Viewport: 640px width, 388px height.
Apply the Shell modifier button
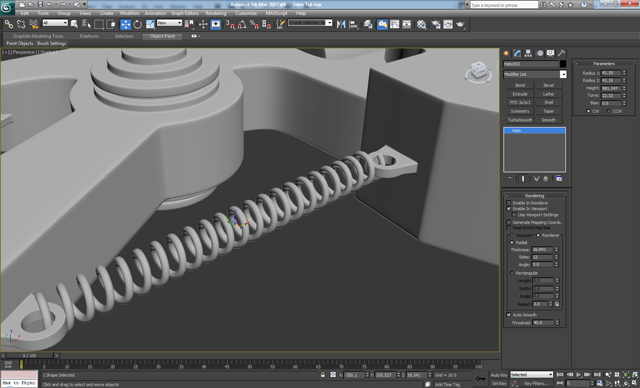tap(549, 102)
